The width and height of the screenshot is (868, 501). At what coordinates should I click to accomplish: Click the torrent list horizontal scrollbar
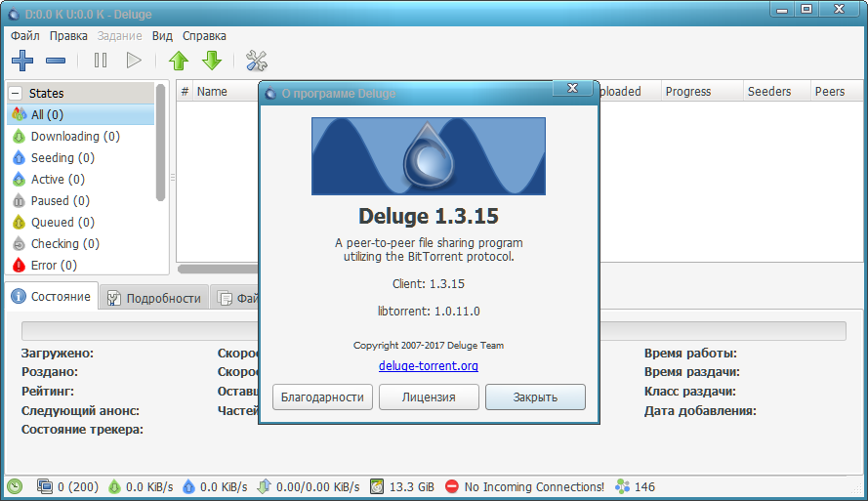pyautogui.click(x=218, y=269)
